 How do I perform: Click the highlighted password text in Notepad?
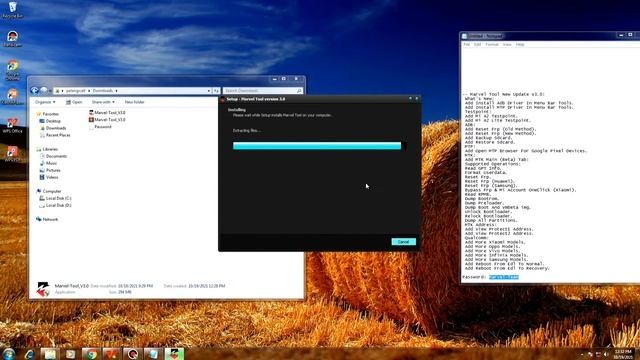pyautogui.click(x=504, y=277)
